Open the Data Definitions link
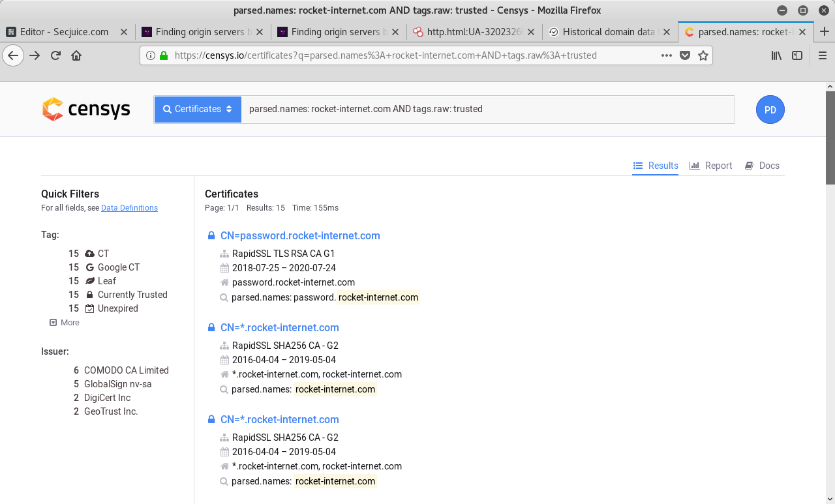The height and width of the screenshot is (504, 835). (x=129, y=208)
